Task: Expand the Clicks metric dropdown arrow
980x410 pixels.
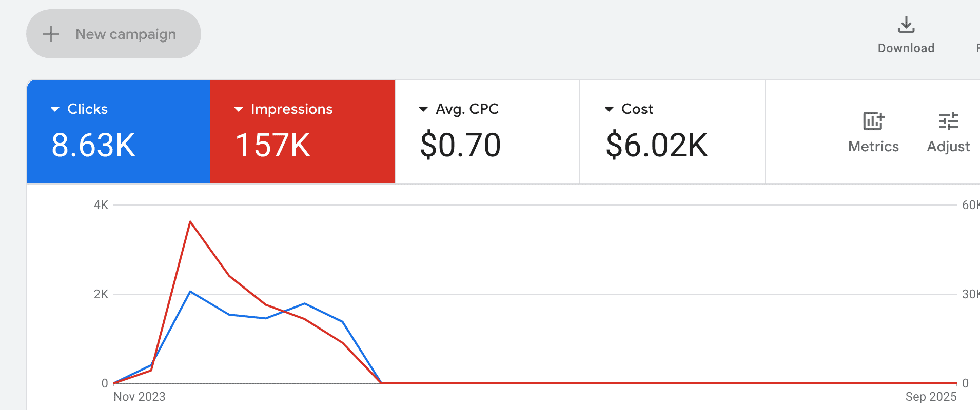Action: point(55,109)
